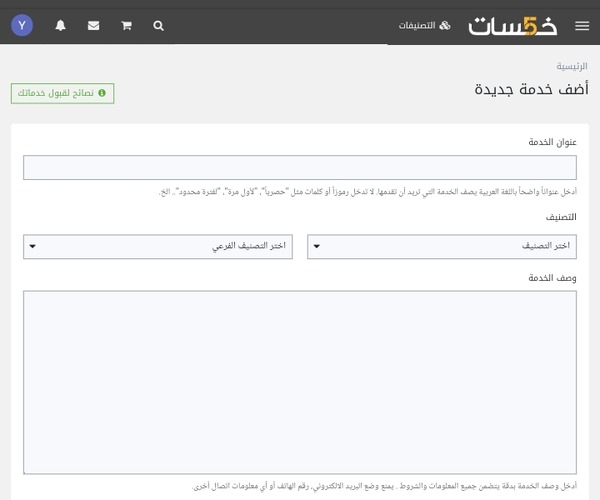
Task: Click the info icon in the tips button
Action: 102,93
